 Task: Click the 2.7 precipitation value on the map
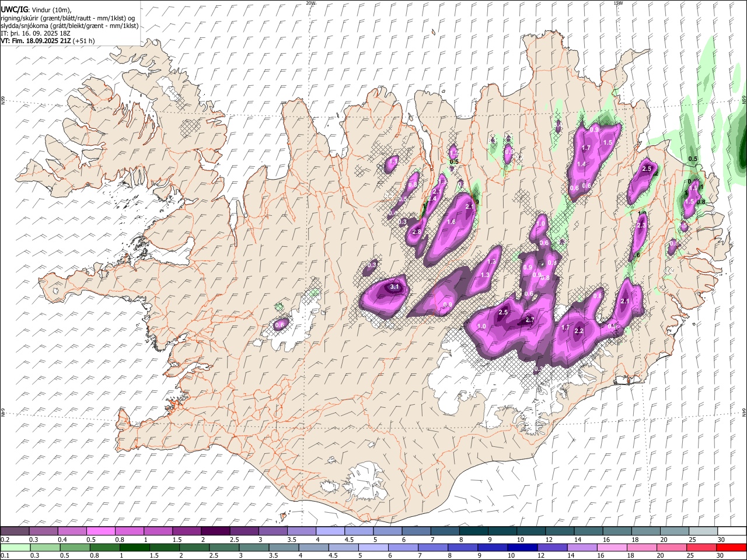[x=530, y=320]
